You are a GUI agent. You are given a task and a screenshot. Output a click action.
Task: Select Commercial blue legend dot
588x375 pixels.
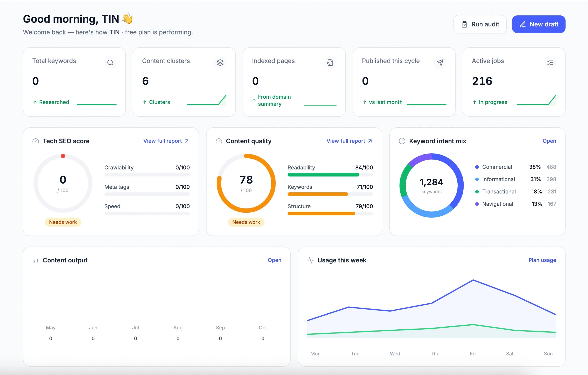(x=477, y=167)
